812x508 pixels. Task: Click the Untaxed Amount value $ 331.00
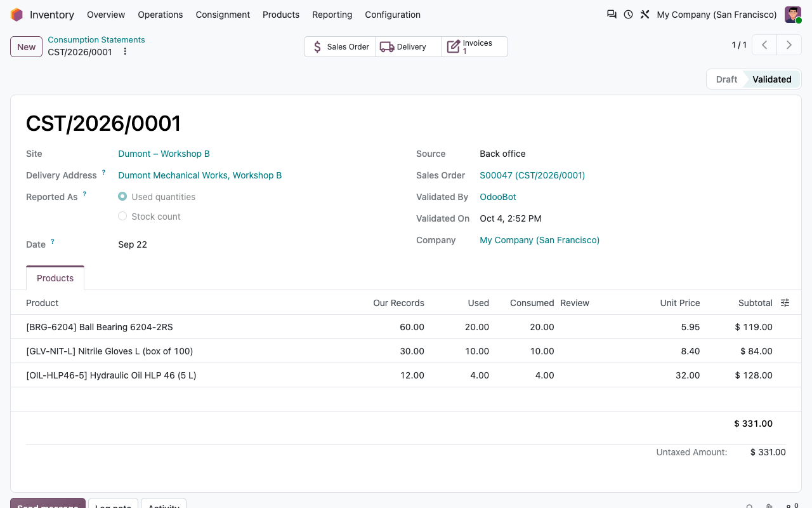(768, 452)
